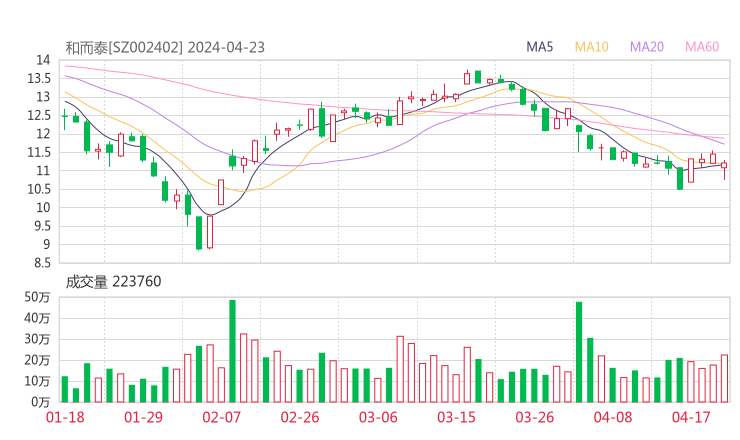Click the 成交量 223760 volume label
This screenshot has height=440, width=740.
pos(113,282)
